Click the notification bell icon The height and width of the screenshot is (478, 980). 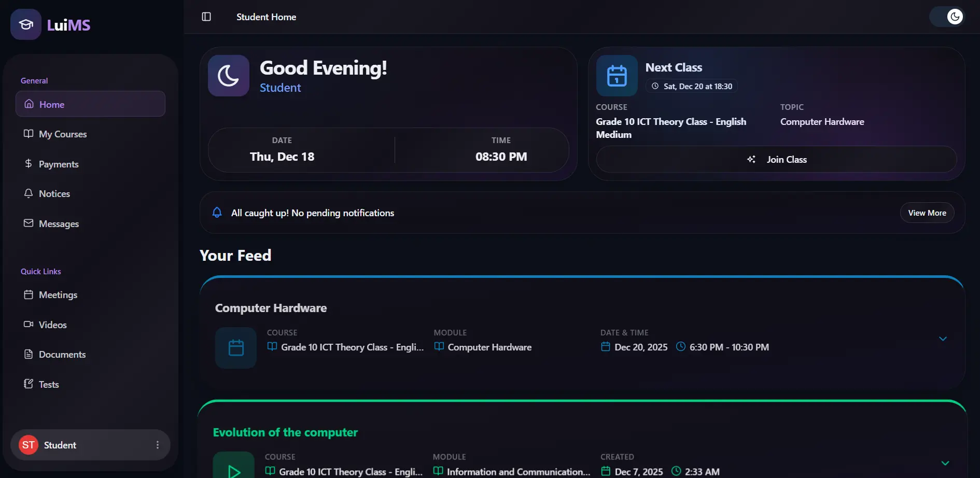(217, 213)
